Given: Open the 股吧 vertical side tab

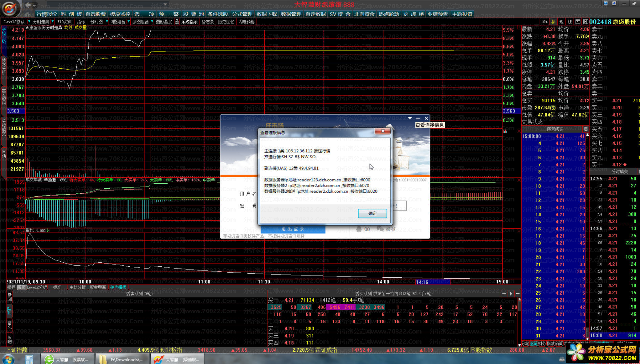Looking at the screenshot, I should point(9,339).
